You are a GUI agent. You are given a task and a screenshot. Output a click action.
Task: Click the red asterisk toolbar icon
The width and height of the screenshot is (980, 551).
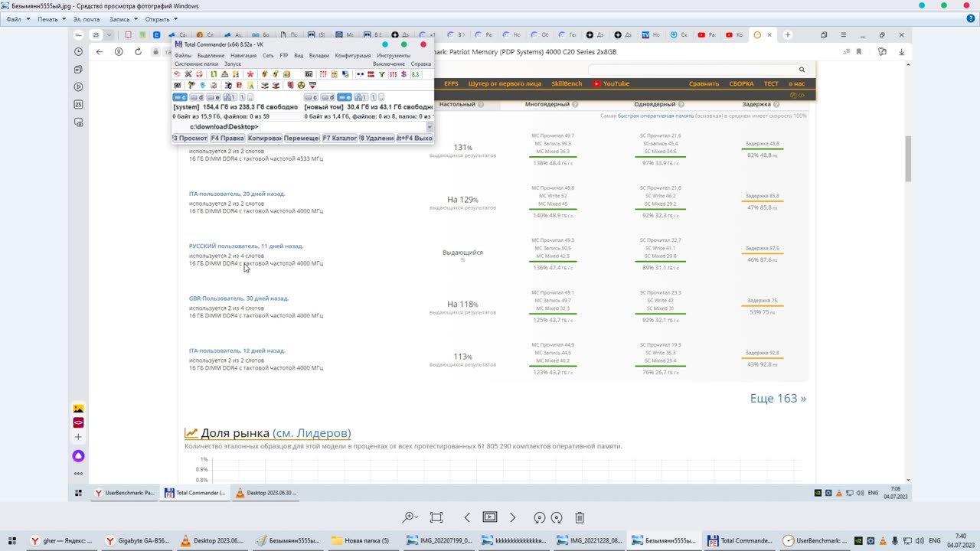[x=250, y=74]
